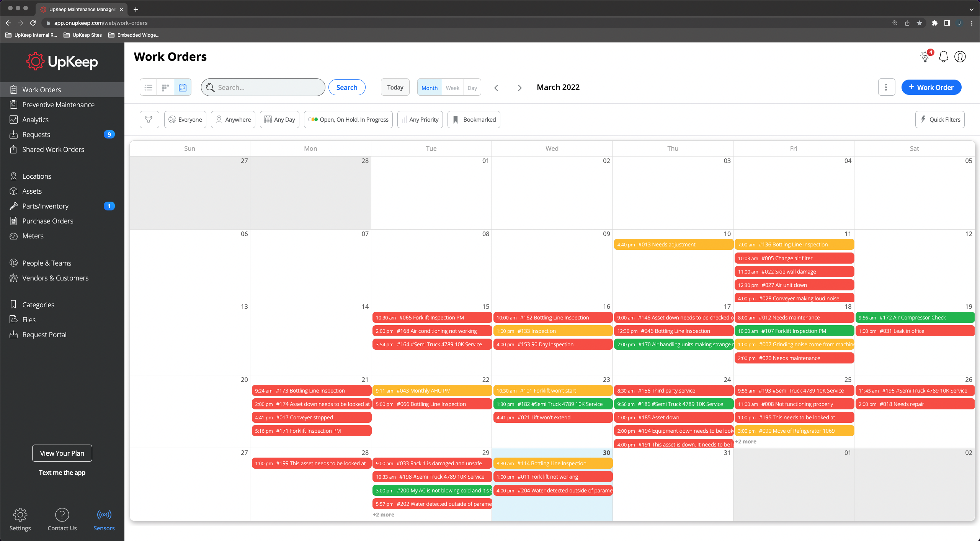Switch calendar to Day view
This screenshot has height=541, width=980.
click(x=472, y=88)
